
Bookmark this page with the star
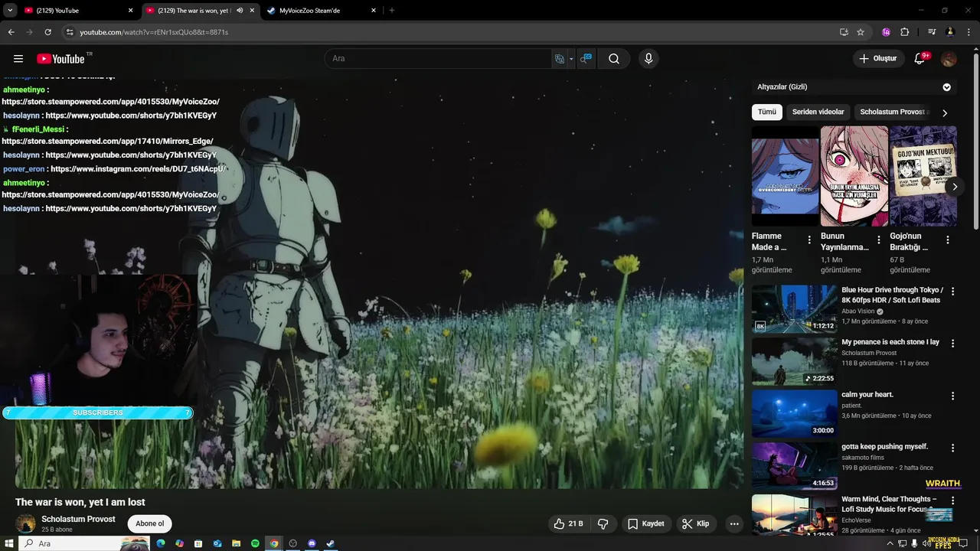coord(861,32)
